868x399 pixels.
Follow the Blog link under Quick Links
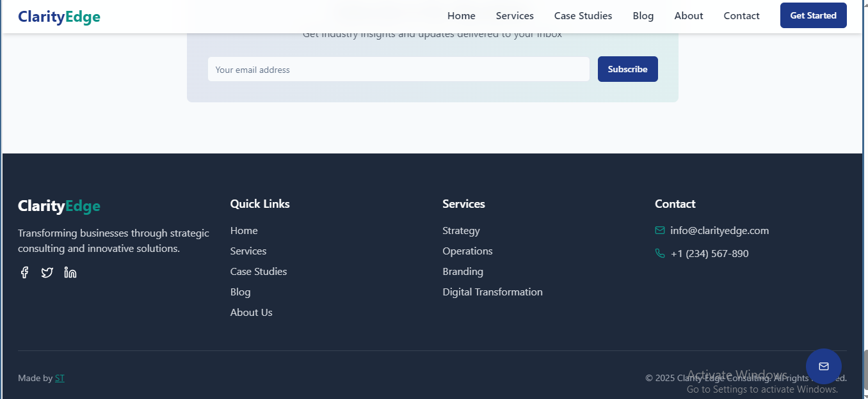point(241,292)
